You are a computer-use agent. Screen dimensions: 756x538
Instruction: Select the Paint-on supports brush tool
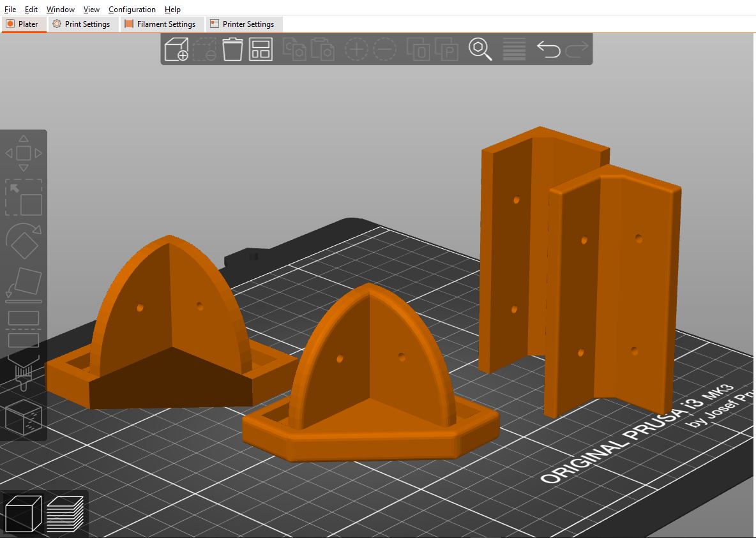[x=24, y=373]
